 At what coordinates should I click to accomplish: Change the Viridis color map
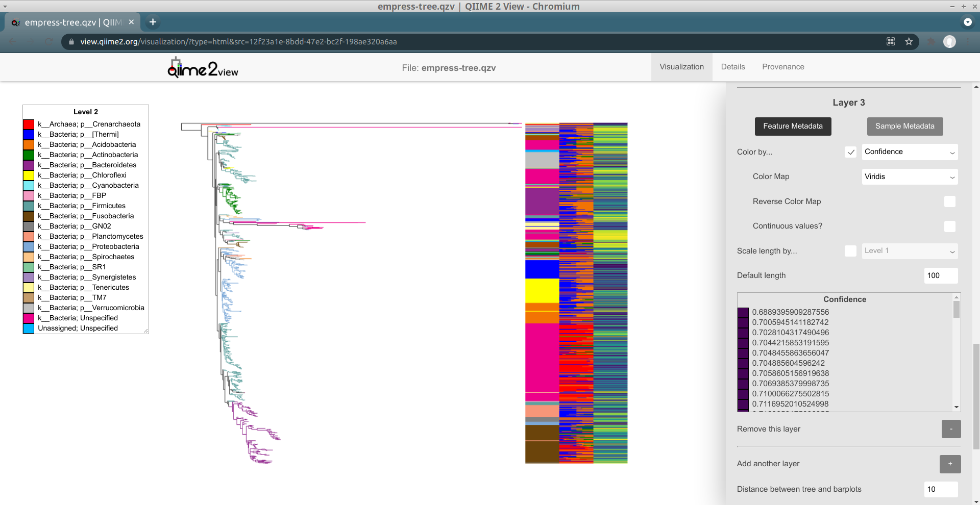(910, 176)
